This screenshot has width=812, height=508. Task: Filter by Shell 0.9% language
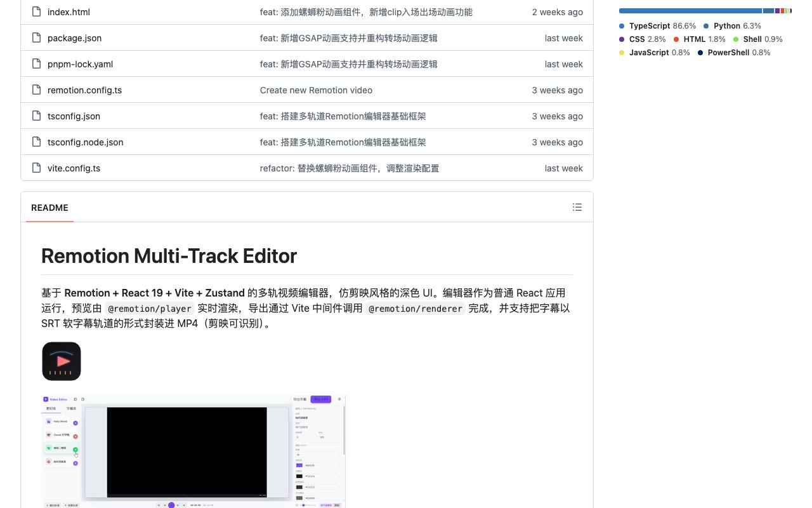point(757,39)
